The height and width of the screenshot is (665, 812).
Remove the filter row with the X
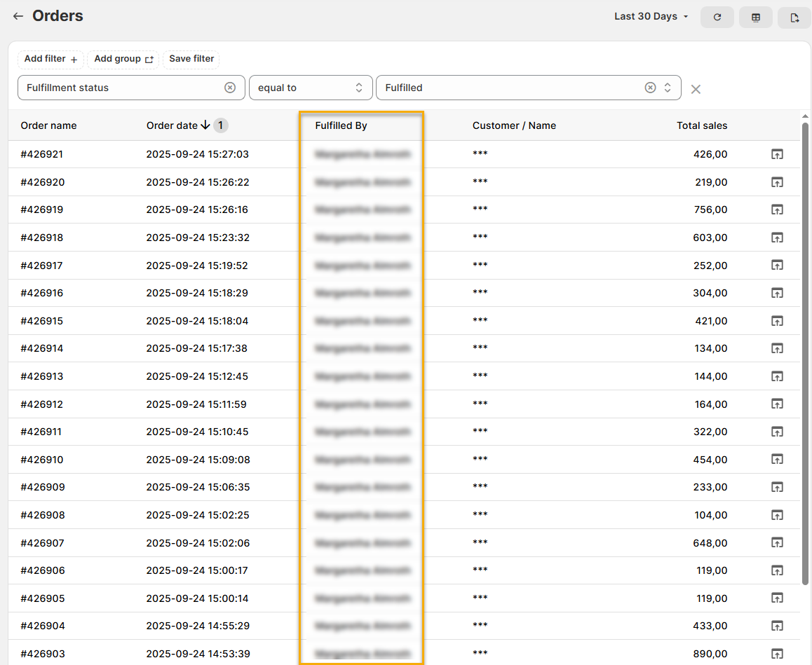click(x=696, y=89)
